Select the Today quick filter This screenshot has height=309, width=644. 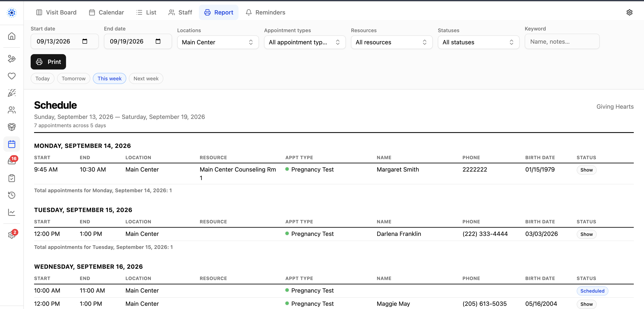[43, 79]
